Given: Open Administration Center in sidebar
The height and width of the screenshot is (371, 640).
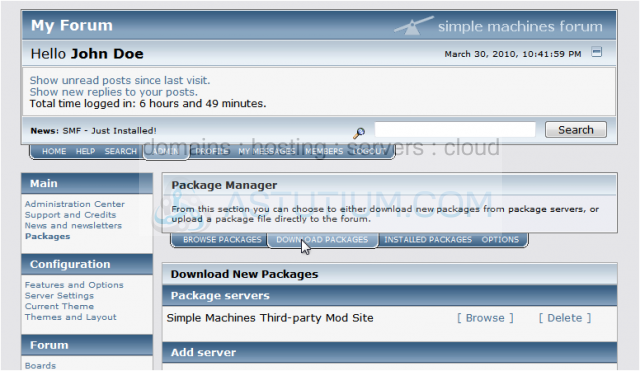Looking at the screenshot, I should (75, 204).
